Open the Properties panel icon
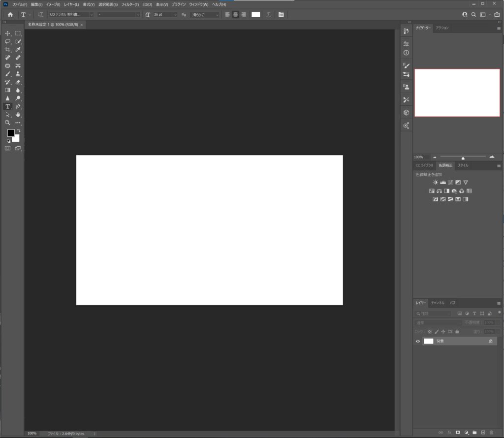504x438 pixels. click(x=406, y=44)
